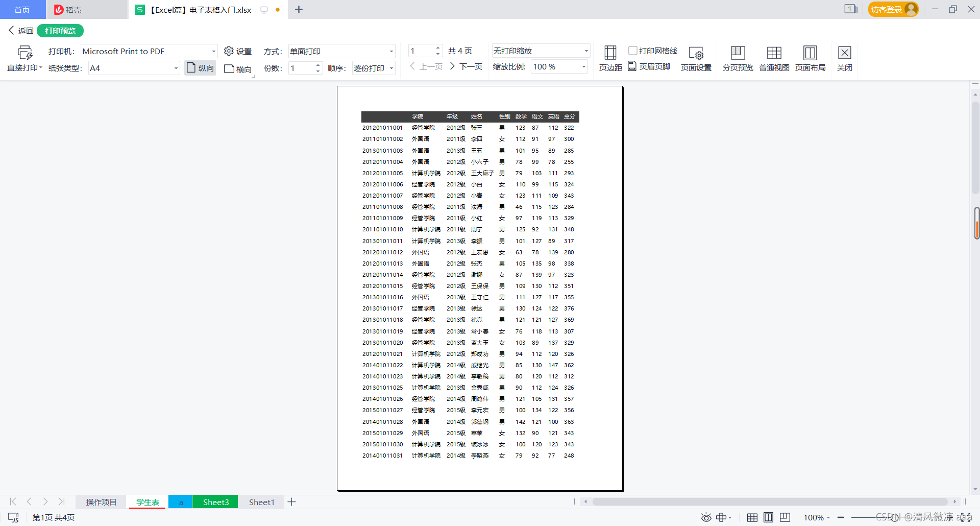
Task: Click the document tab display monitor icon
Action: coord(264,10)
